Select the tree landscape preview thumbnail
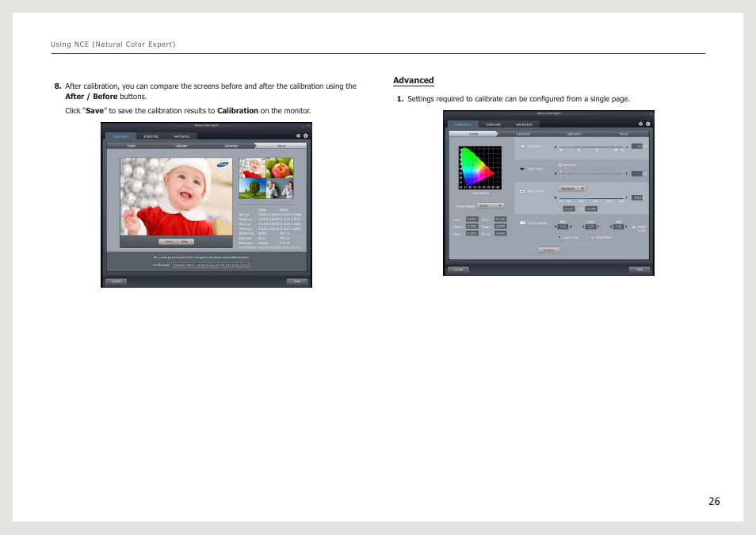 (x=252, y=189)
